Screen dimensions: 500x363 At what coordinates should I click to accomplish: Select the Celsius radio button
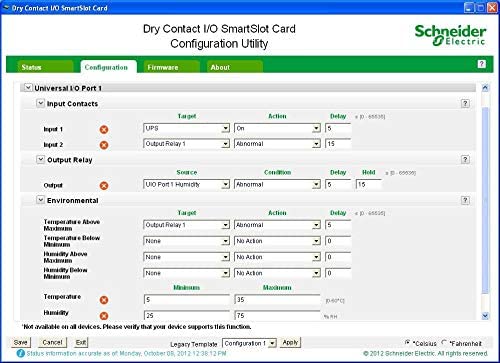click(408, 342)
